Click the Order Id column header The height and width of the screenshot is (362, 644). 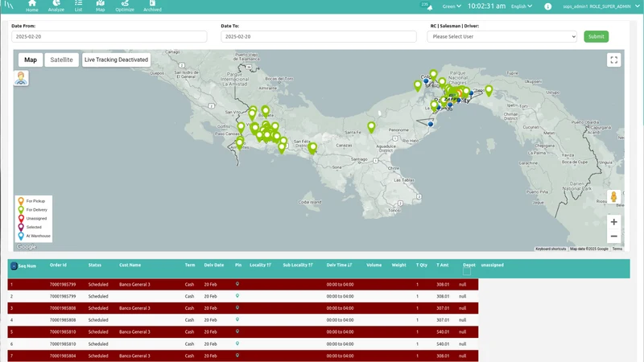point(58,265)
